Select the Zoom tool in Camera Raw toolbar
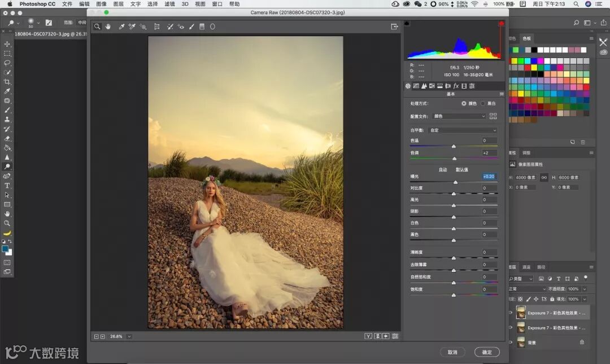 97,27
